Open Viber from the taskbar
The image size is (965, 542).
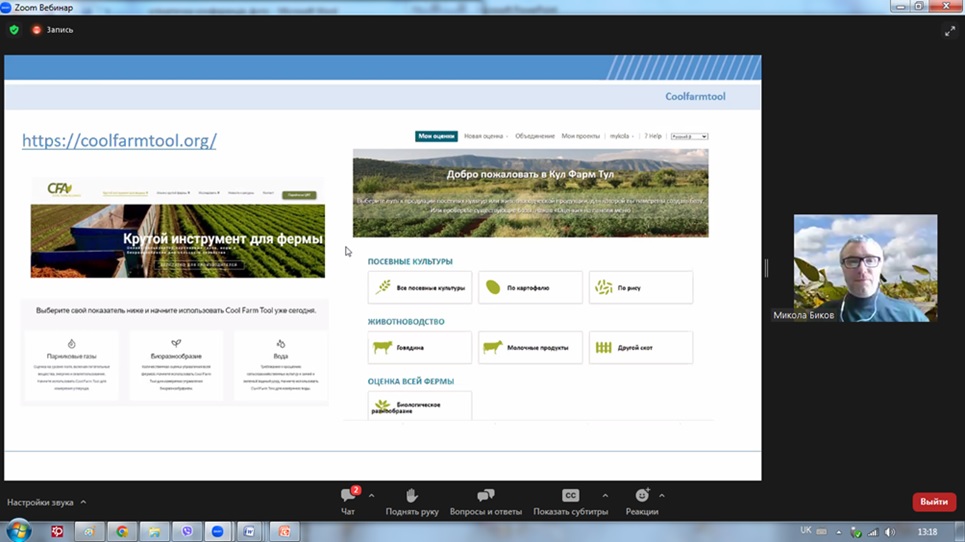coord(186,531)
